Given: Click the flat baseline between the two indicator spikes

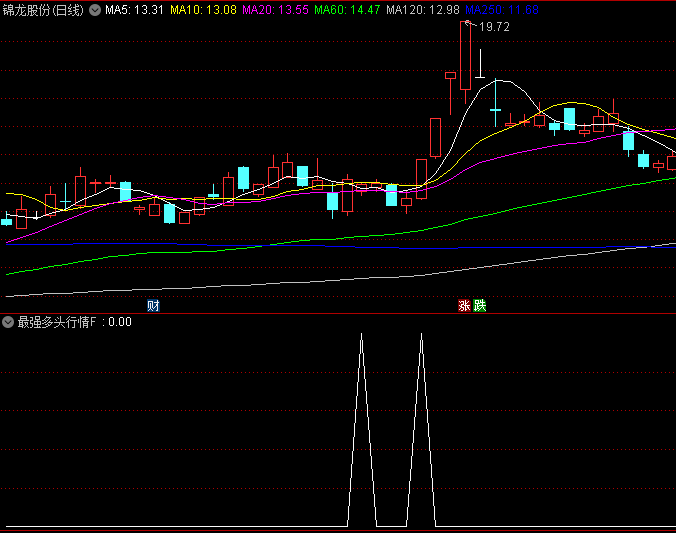Looking at the screenshot, I should pyautogui.click(x=391, y=526).
